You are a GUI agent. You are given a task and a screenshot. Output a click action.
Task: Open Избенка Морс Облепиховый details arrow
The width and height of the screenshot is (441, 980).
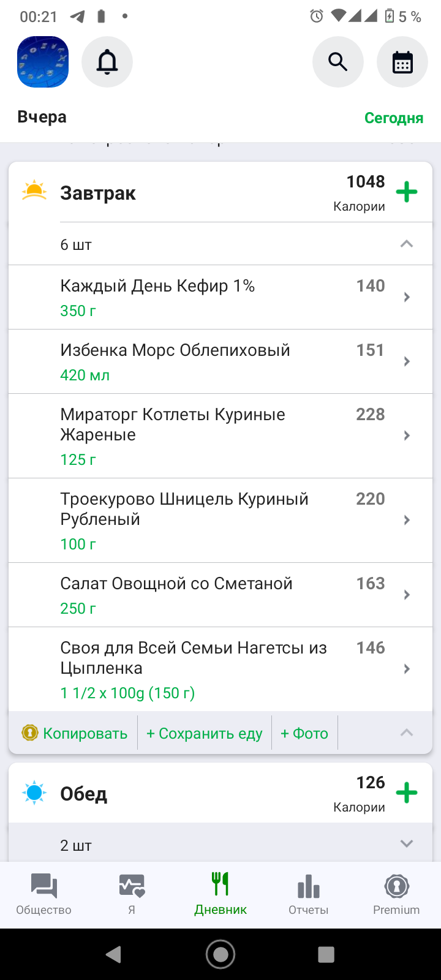click(407, 361)
